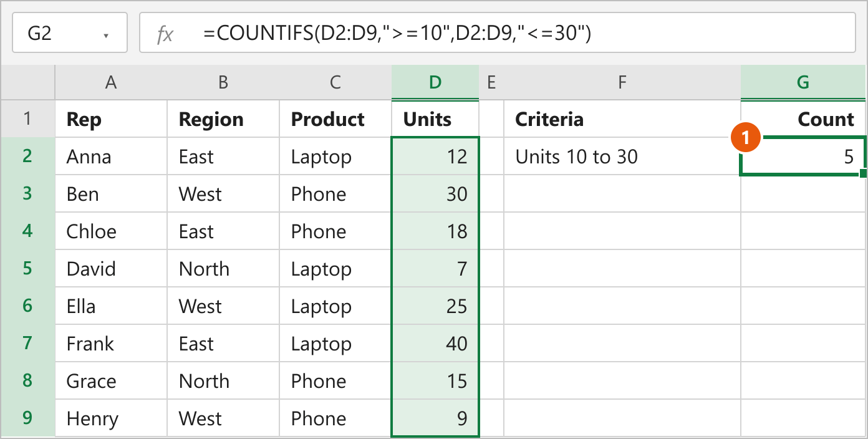Image resolution: width=868 pixels, height=439 pixels.
Task: Click the 'Units' header cell
Action: (x=435, y=119)
